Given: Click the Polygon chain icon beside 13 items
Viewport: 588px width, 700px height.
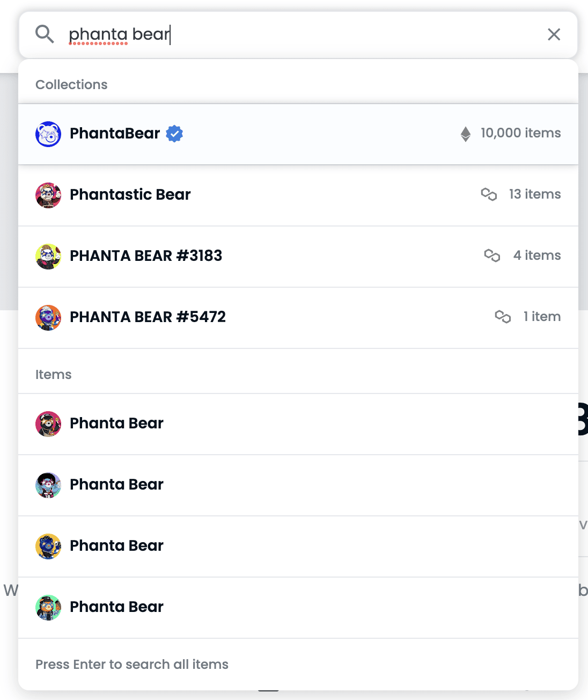Looking at the screenshot, I should click(x=489, y=194).
